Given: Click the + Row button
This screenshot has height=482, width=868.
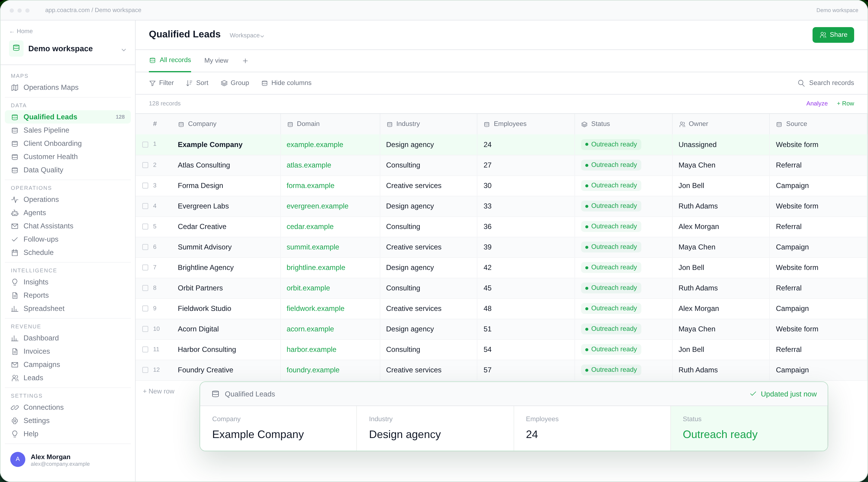Looking at the screenshot, I should [x=845, y=103].
